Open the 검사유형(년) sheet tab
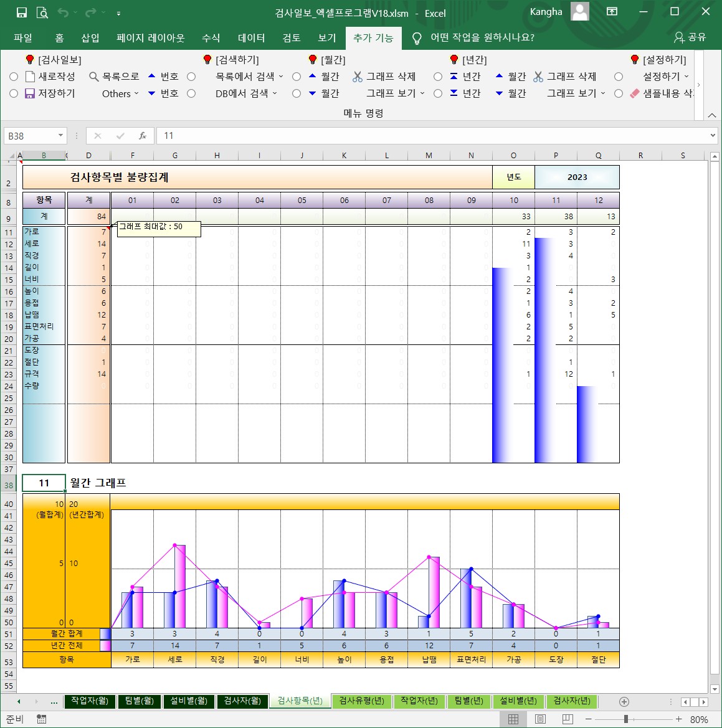 click(362, 701)
